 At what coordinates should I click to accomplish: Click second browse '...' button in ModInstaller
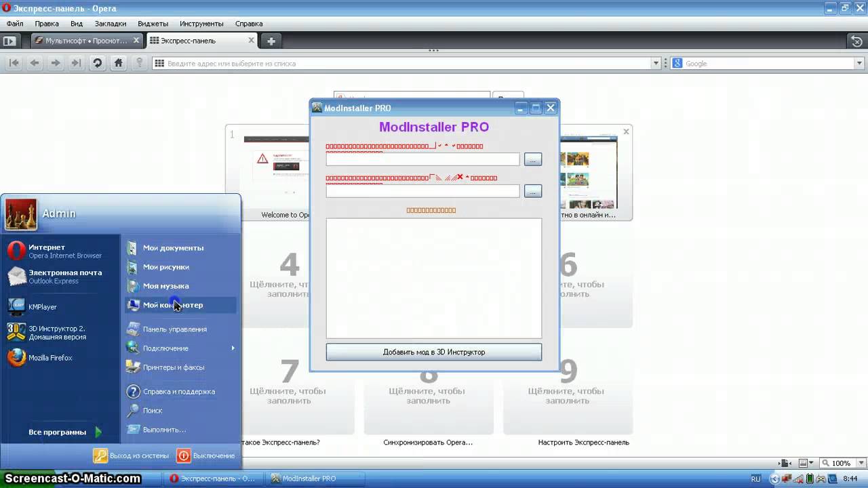[533, 191]
